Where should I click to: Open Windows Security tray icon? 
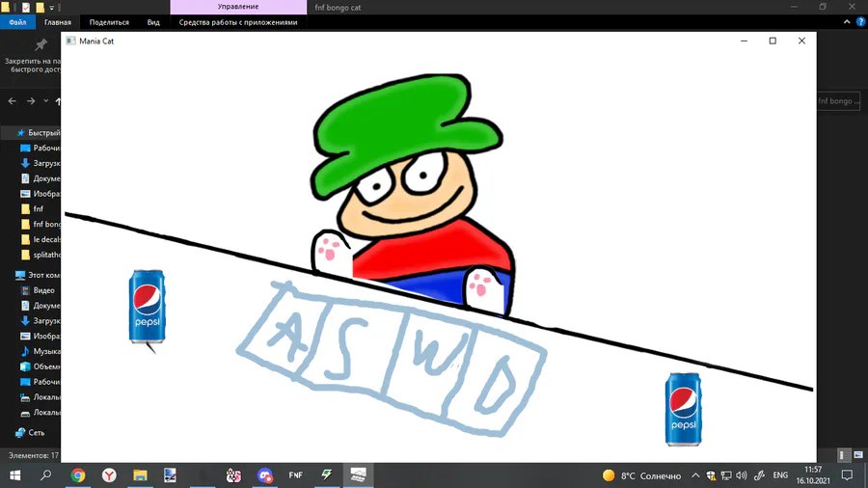coord(711,475)
